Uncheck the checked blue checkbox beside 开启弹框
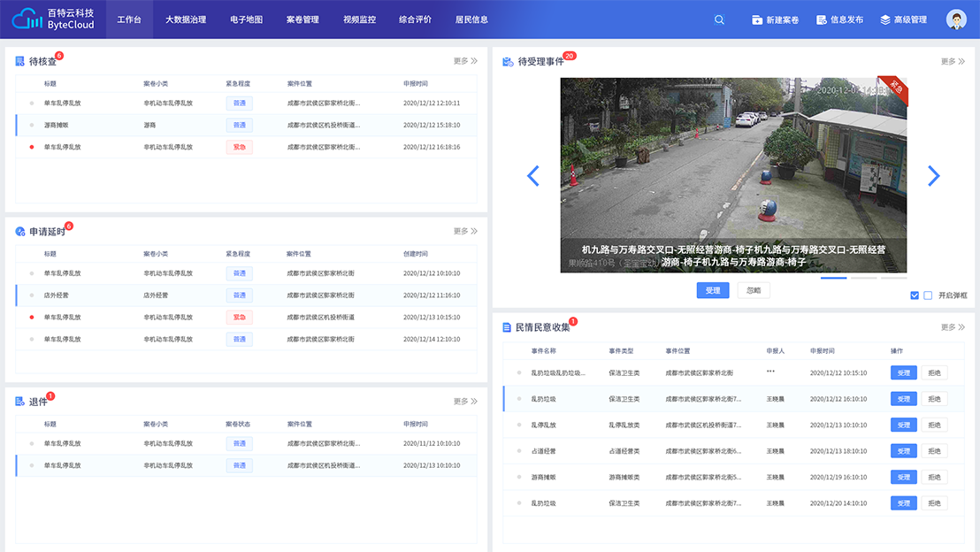The height and width of the screenshot is (552, 980). pos(915,295)
